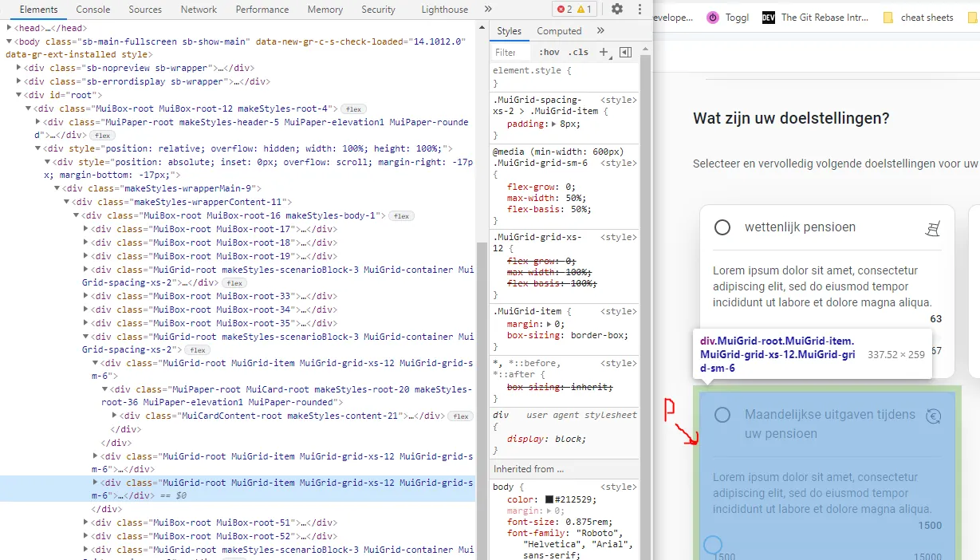Screen dimensions: 980x560
Task: Click flex badge under MuiPaper makeStyles-header-5
Action: coord(102,136)
